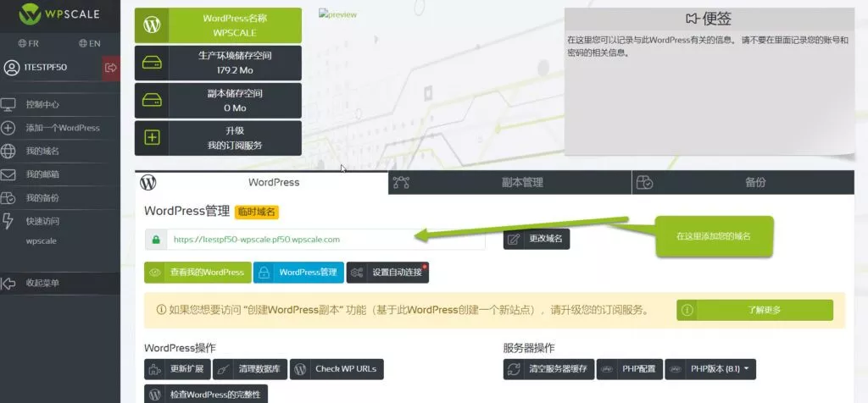This screenshot has width=868, height=403.
Task: Click the WordPress logo on green card
Action: pyautogui.click(x=152, y=25)
